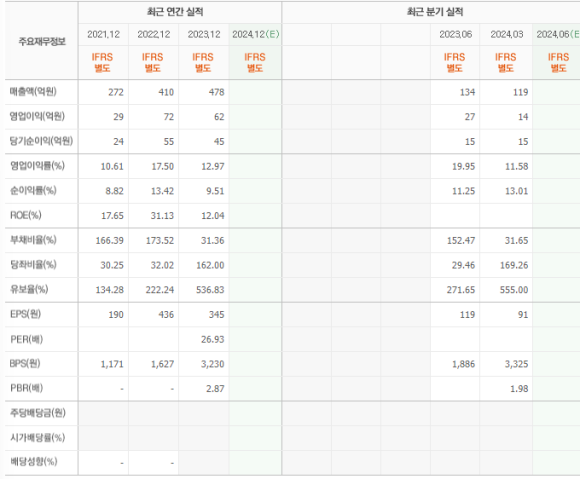The width and height of the screenshot is (580, 479).
Task: Click the 2023.12 annual column header
Action: [204, 34]
